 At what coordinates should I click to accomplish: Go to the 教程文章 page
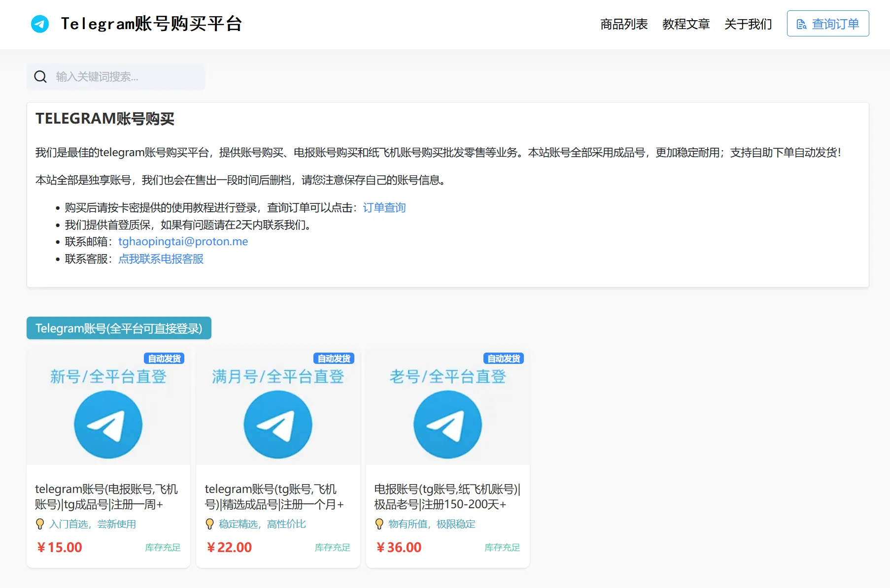click(685, 24)
